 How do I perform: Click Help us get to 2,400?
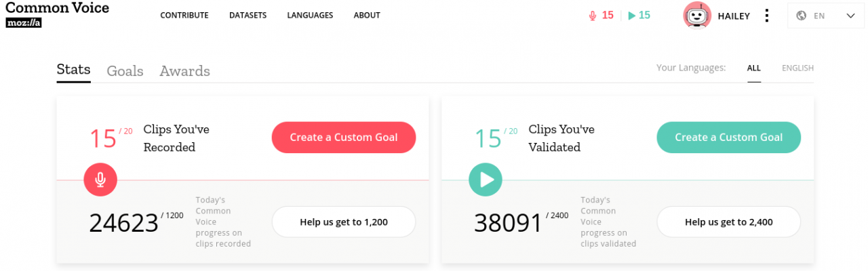[729, 222]
